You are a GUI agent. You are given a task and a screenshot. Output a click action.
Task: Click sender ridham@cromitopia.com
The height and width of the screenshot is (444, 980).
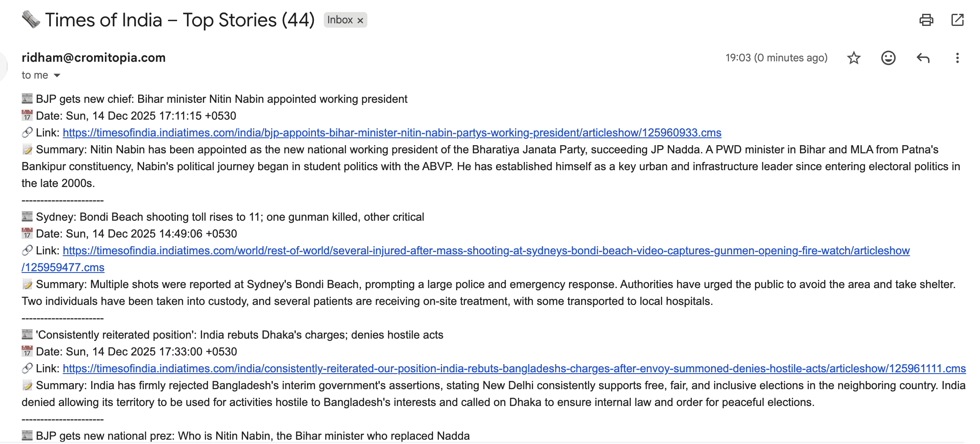93,57
